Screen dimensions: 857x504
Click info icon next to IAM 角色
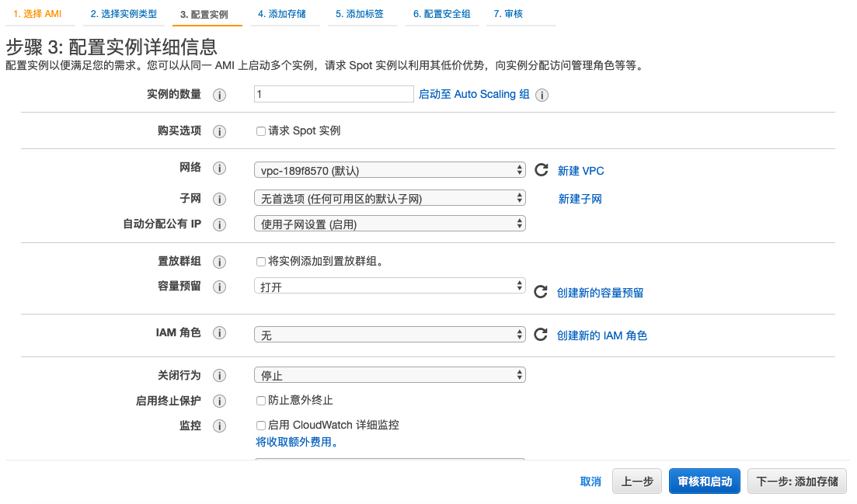pos(219,333)
